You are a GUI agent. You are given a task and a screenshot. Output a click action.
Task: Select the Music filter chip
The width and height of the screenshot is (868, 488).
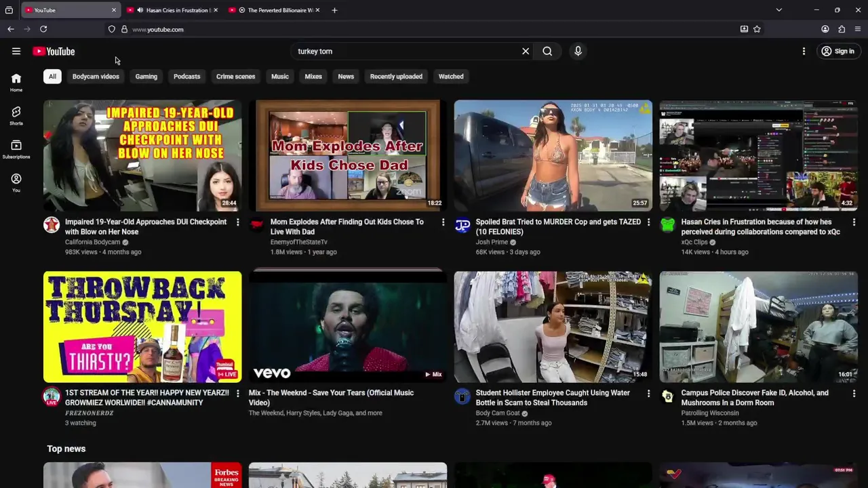click(x=280, y=77)
